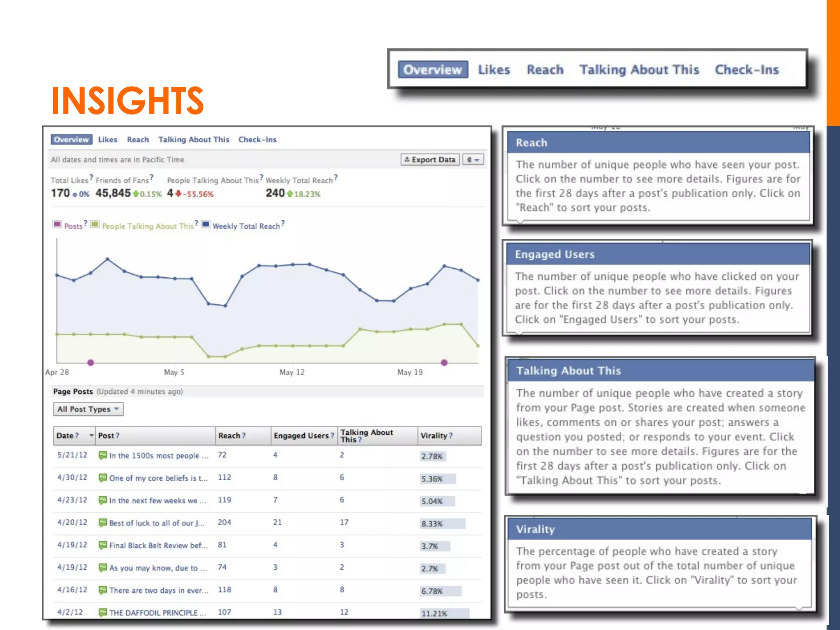Click the help icon beside the Posts legend
The image size is (840, 630).
click(85, 223)
